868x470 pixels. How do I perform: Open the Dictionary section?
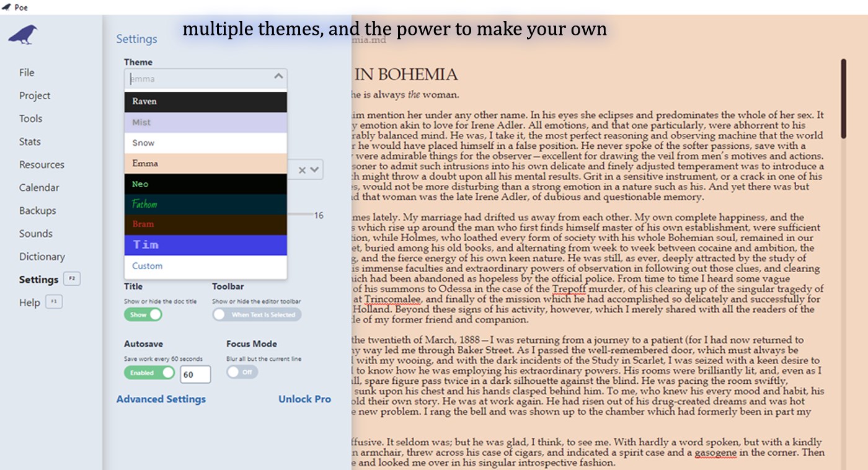(x=42, y=256)
